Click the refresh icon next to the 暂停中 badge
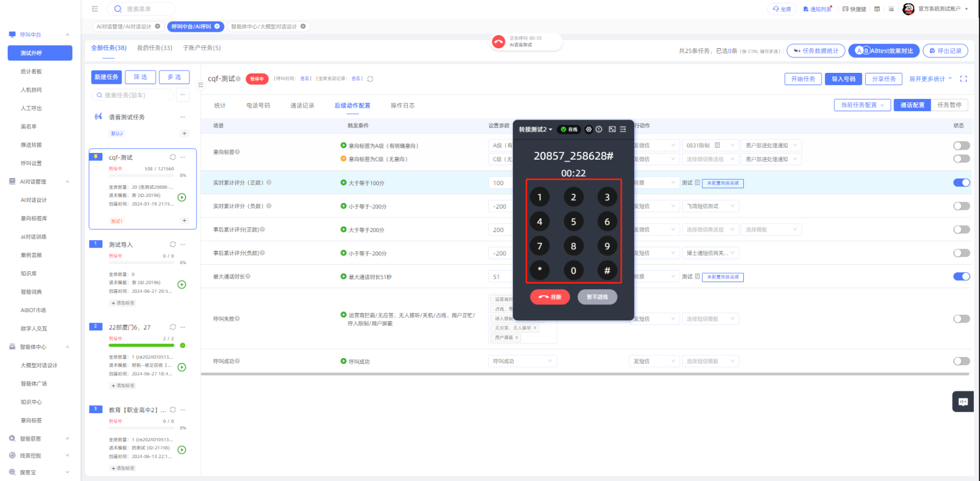The width and height of the screenshot is (980, 481). click(370, 79)
